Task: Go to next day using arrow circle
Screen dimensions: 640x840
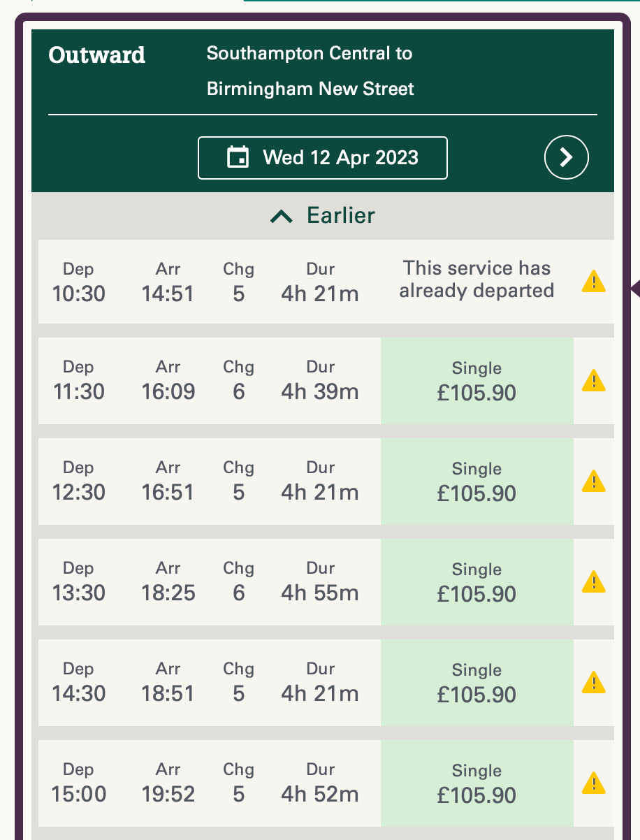Action: [x=566, y=158]
